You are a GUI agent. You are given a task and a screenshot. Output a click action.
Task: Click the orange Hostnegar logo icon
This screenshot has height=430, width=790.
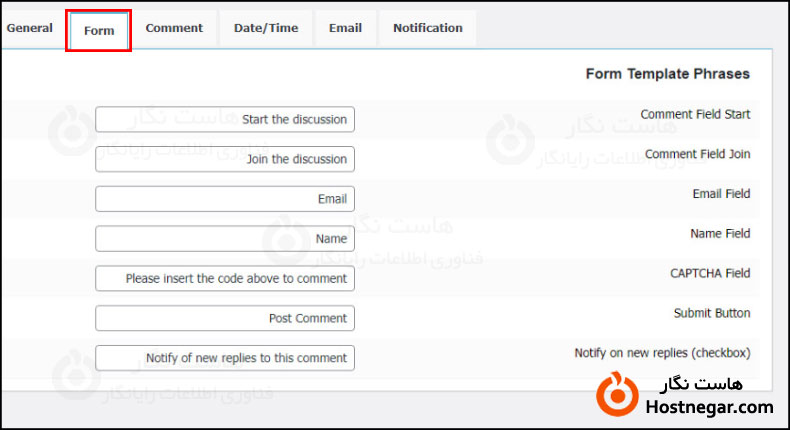pos(617,394)
